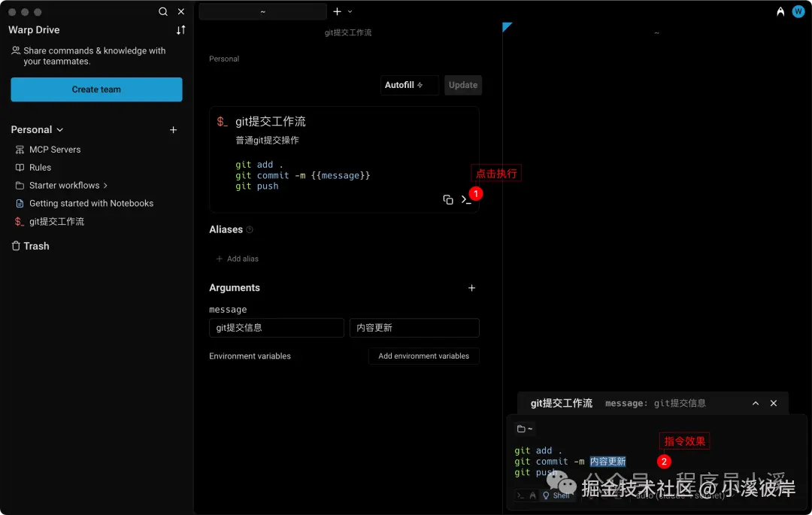Add a new argument with plus icon
This screenshot has width=812, height=515.
coord(471,288)
